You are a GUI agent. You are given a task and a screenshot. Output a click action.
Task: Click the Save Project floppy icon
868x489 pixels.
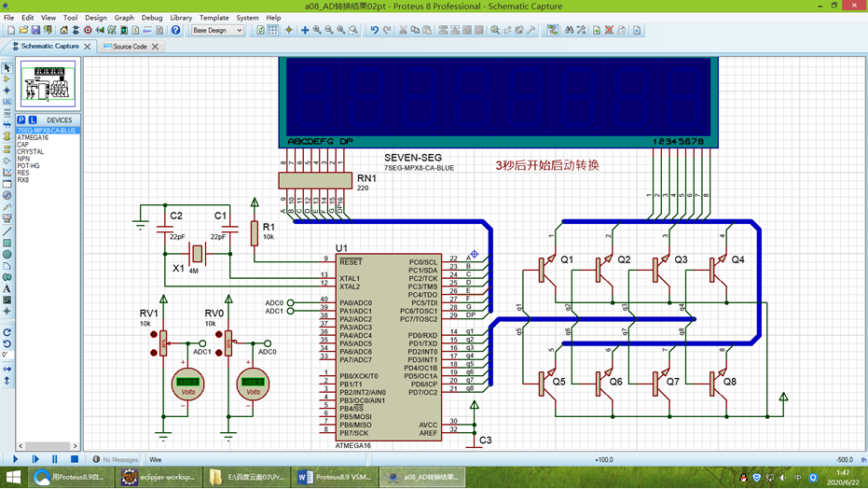coord(35,30)
